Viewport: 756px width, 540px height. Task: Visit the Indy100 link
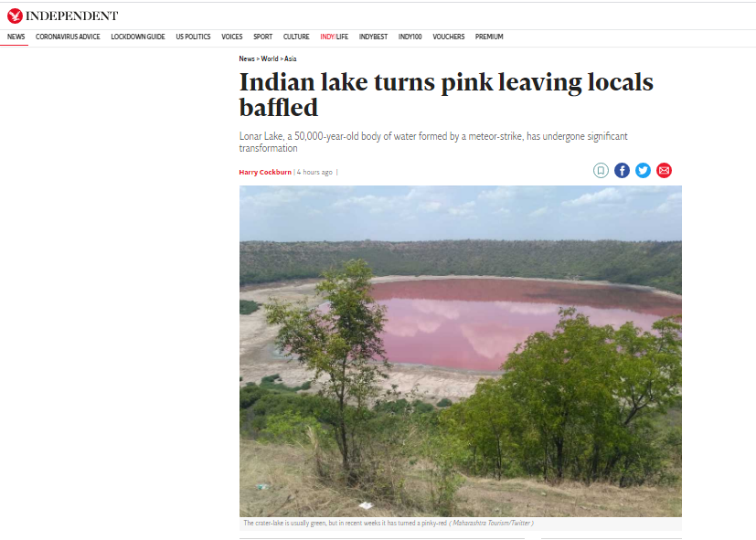pos(410,37)
